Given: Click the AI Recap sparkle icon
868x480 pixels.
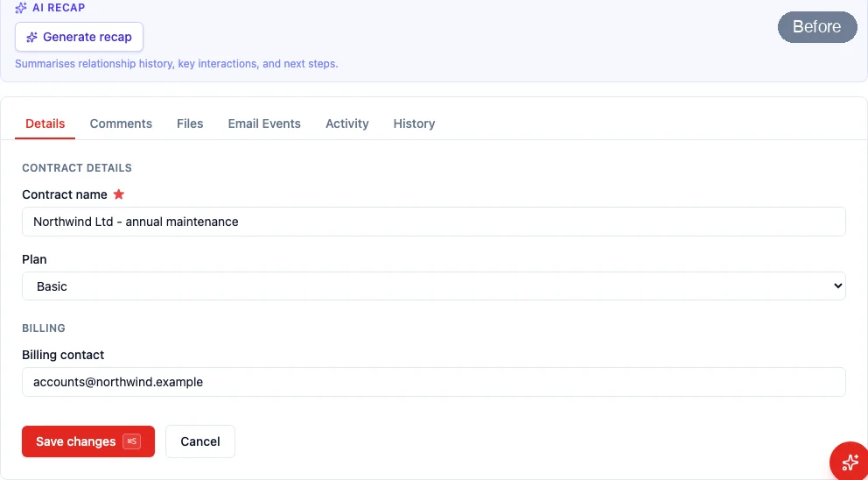Looking at the screenshot, I should pyautogui.click(x=20, y=8).
